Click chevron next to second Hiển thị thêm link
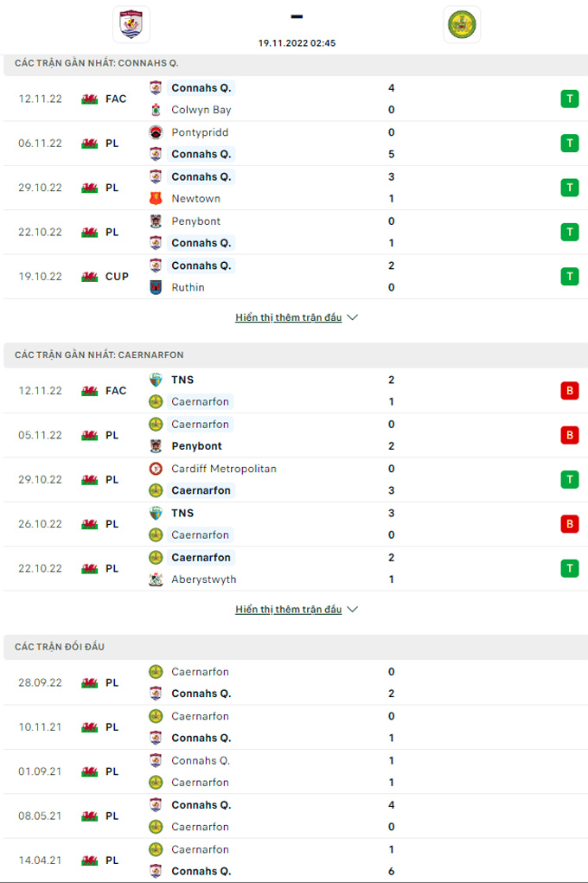 pos(353,610)
